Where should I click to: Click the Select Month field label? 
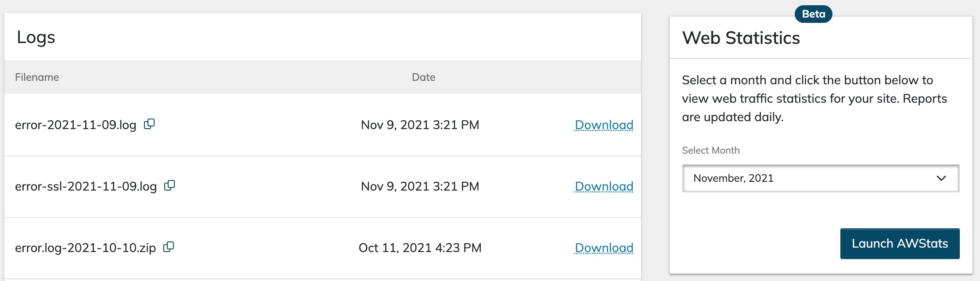710,151
